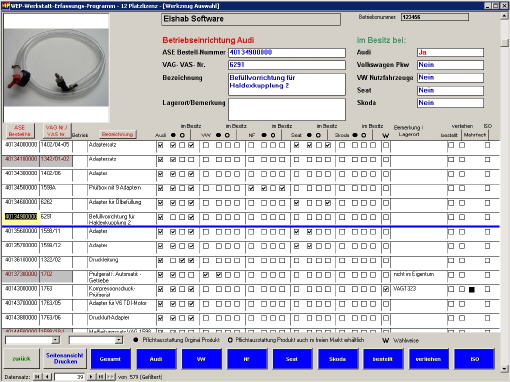Toggle ISO checkbox in Druckluft-Adapter row

click(487, 318)
